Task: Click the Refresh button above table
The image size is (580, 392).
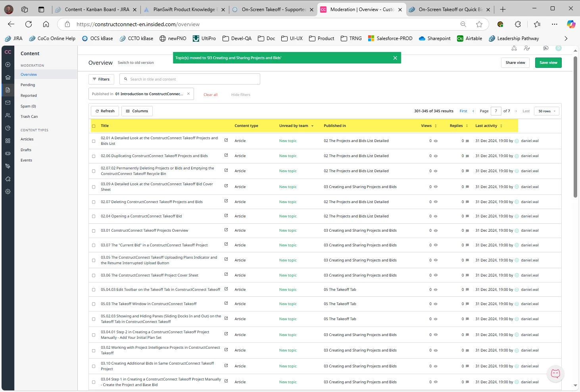Action: point(105,111)
